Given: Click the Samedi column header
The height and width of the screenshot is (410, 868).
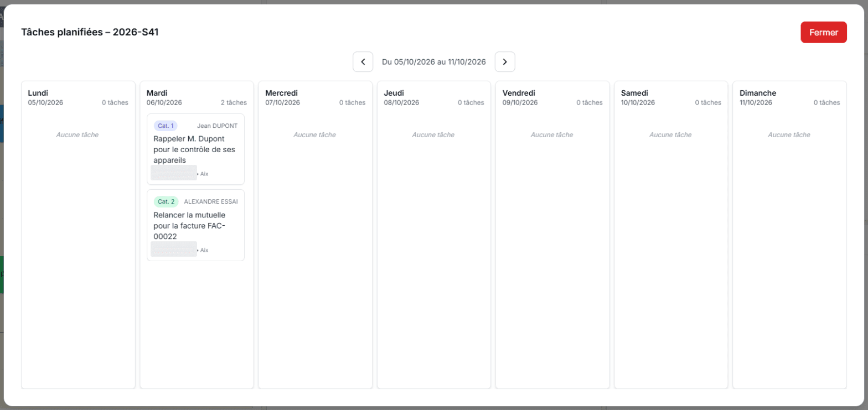Looking at the screenshot, I should click(634, 93).
